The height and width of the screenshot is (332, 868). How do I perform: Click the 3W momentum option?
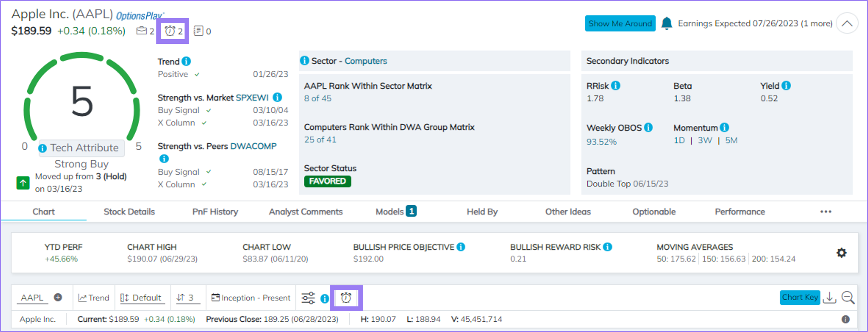(x=705, y=141)
